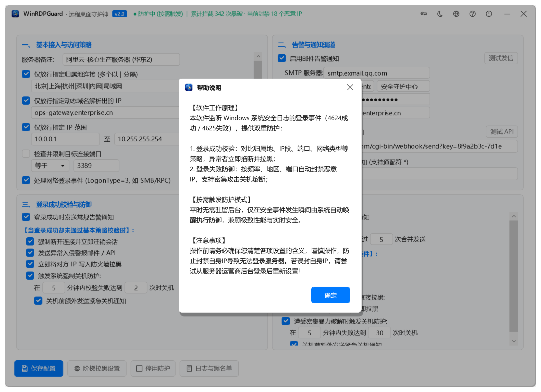Toggle 启用邮件告警通知 checkbox

point(282,58)
